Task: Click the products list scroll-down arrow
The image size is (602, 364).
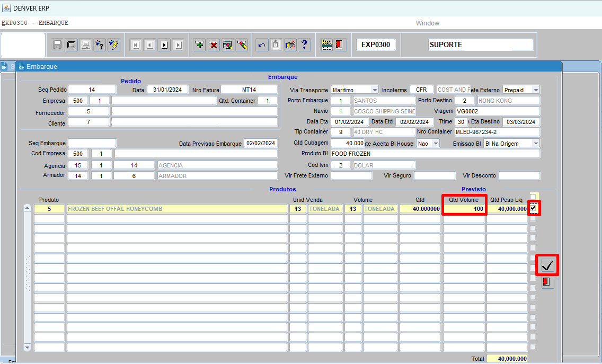Action: click(27, 348)
